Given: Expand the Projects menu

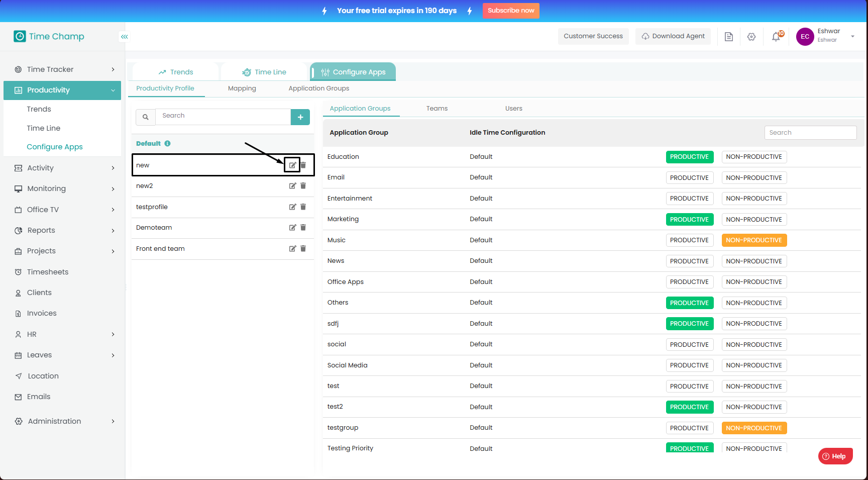Looking at the screenshot, I should tap(62, 251).
